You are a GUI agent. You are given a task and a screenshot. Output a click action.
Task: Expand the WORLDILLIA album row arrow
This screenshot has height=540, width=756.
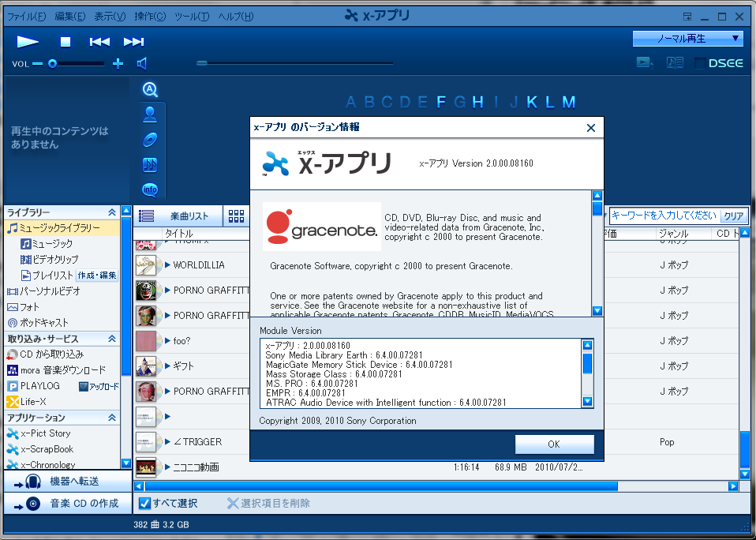tap(168, 264)
